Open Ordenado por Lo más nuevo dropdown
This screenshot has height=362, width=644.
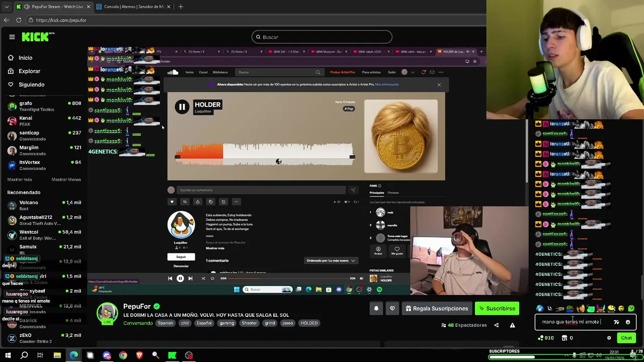(331, 261)
